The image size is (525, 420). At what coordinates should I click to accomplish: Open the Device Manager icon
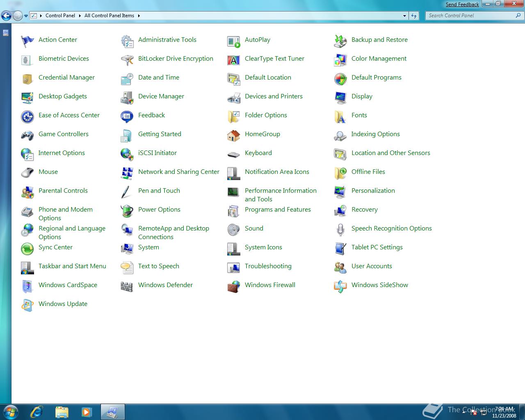click(x=127, y=98)
